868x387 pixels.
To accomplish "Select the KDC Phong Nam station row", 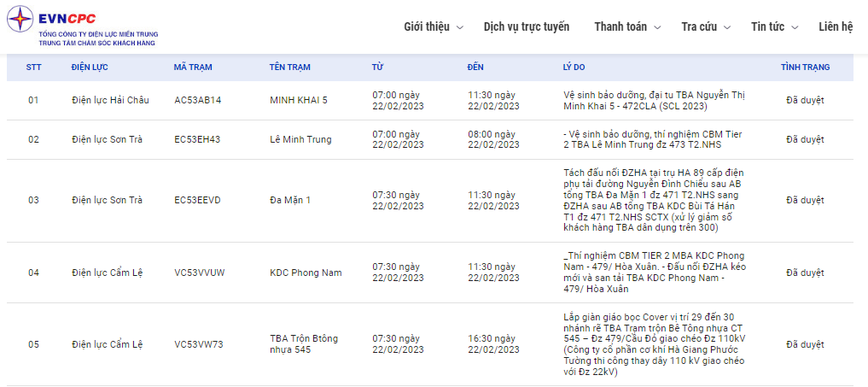I will click(430, 273).
